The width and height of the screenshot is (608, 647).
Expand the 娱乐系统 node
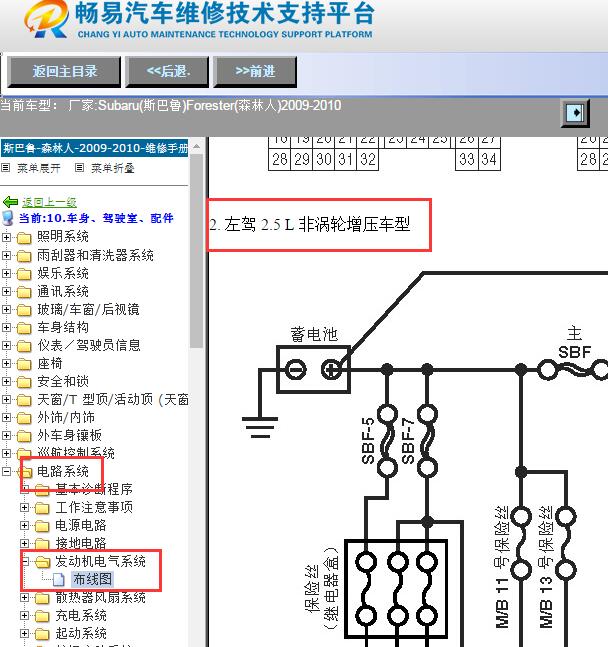coord(6,273)
